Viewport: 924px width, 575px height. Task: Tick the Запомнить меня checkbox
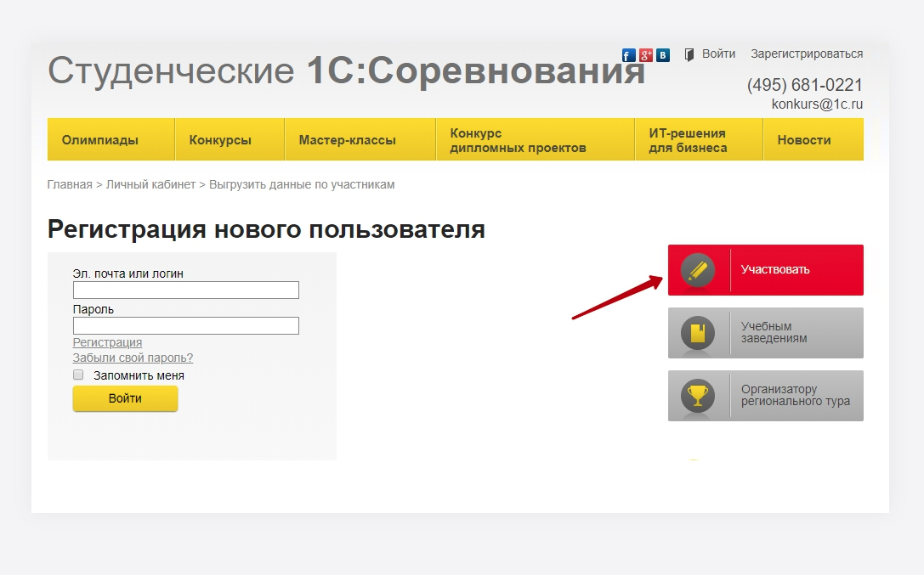78,375
